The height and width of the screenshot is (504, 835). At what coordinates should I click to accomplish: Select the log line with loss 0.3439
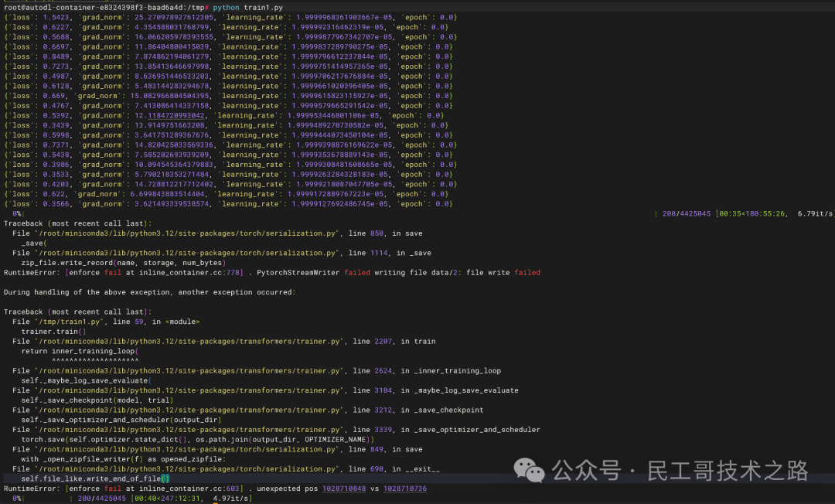227,125
